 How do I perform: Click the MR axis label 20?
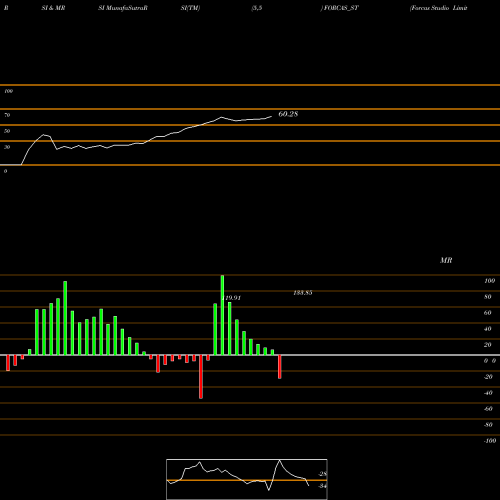[x=488, y=345]
